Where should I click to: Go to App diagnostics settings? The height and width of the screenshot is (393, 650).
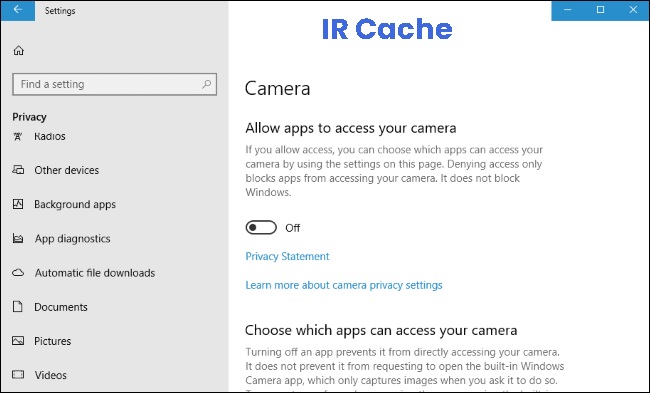click(x=73, y=239)
